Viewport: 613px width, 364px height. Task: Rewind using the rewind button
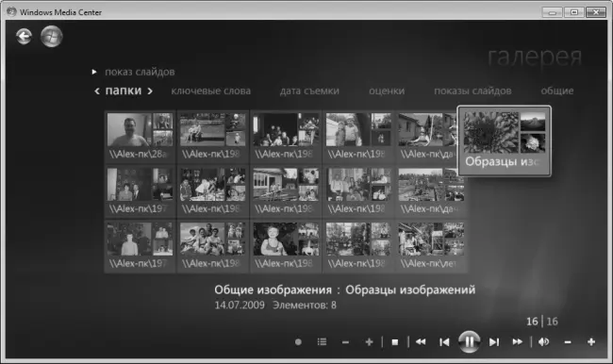[x=421, y=342]
